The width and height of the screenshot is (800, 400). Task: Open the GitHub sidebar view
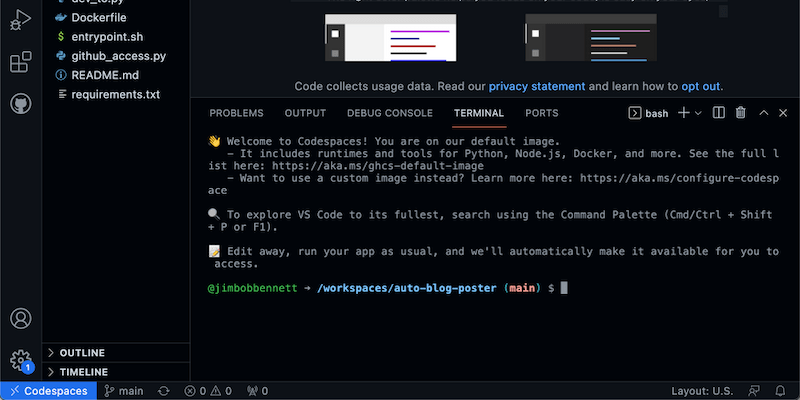coord(20,104)
